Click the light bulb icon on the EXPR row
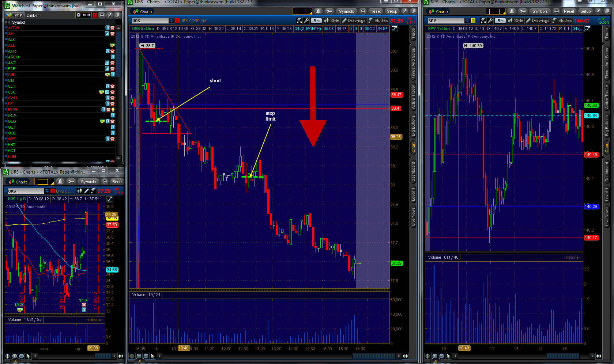The width and height of the screenshot is (614, 364). pos(113,110)
